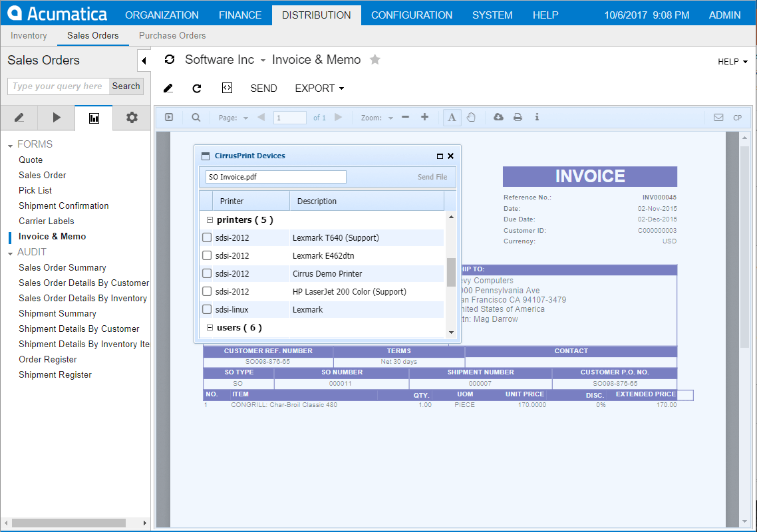Open the Software Inc company dropdown
The image size is (757, 532).
point(263,61)
